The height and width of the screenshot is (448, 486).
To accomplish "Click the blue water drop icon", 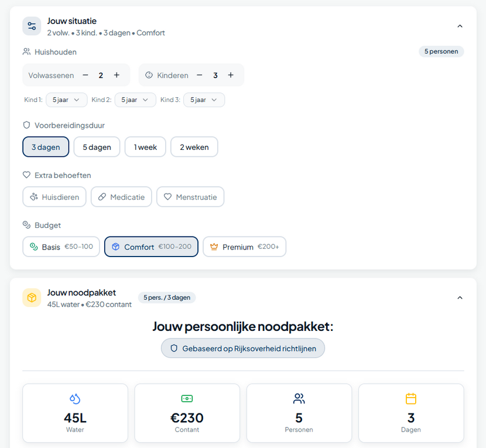I will pyautogui.click(x=75, y=399).
